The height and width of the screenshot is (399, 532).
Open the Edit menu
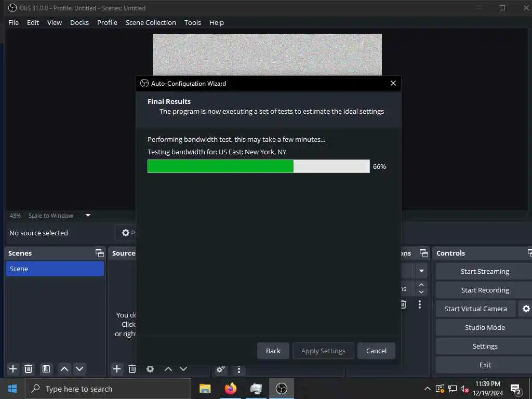click(33, 22)
